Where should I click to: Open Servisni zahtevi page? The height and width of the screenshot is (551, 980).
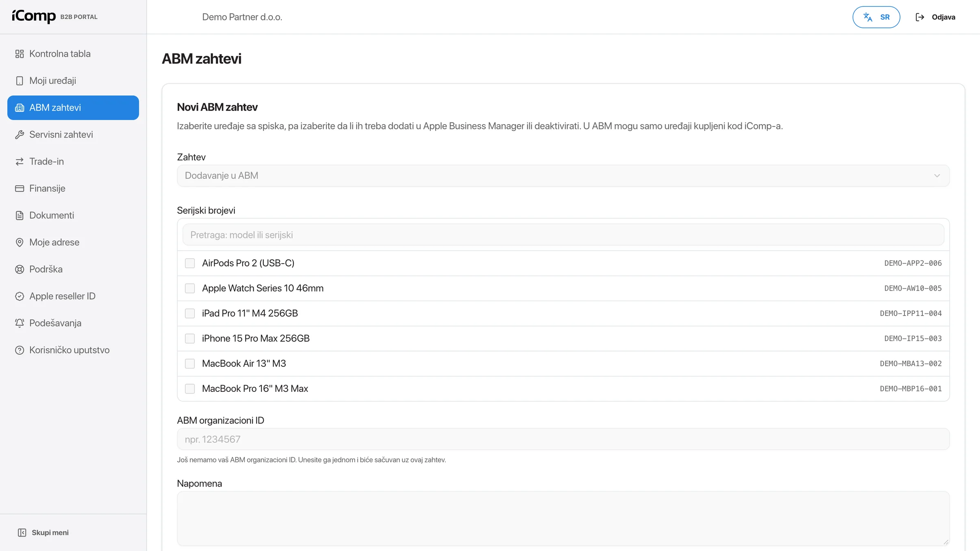click(x=73, y=135)
